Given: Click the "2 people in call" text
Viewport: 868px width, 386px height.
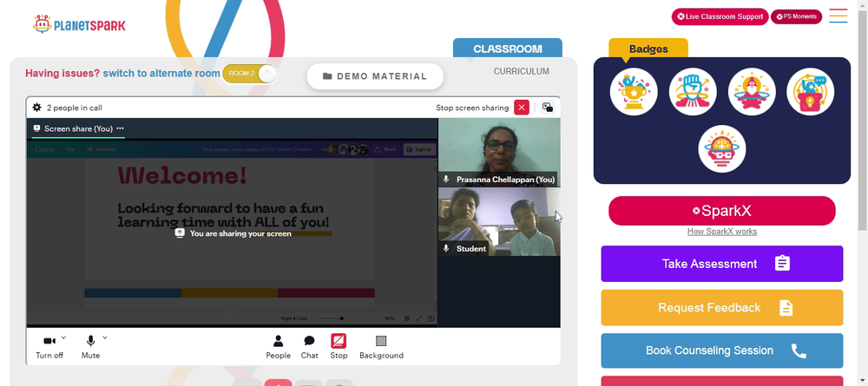Looking at the screenshot, I should coord(74,108).
